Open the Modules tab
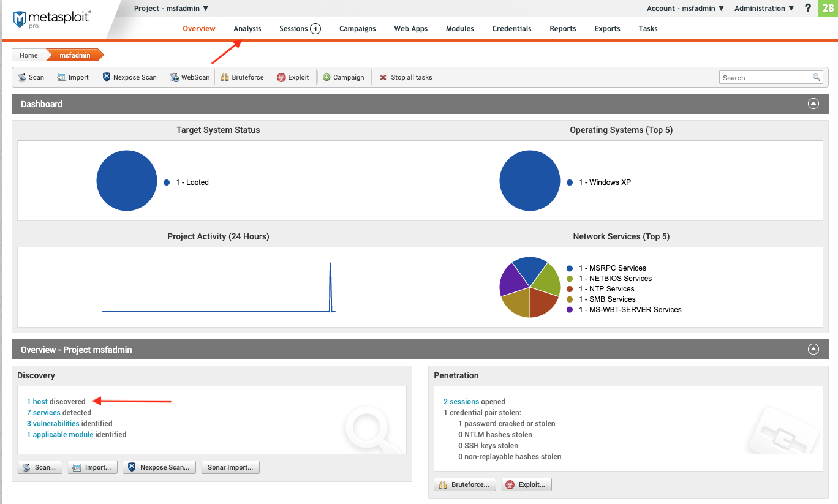 460,29
